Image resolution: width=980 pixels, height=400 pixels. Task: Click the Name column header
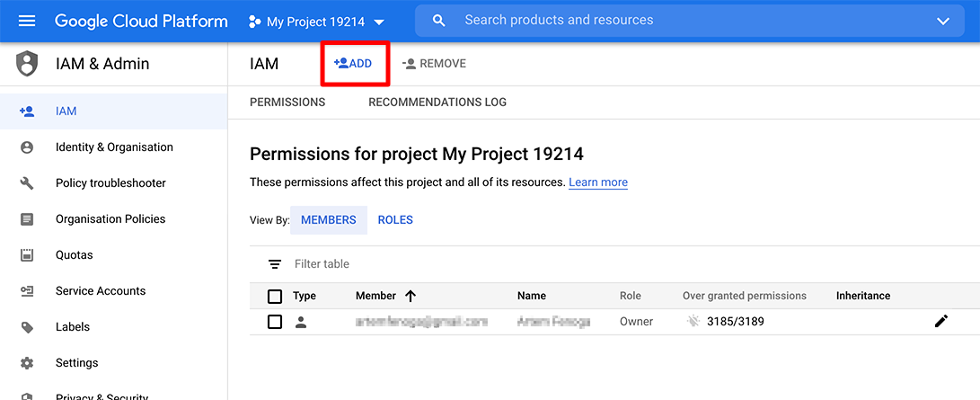[532, 297]
